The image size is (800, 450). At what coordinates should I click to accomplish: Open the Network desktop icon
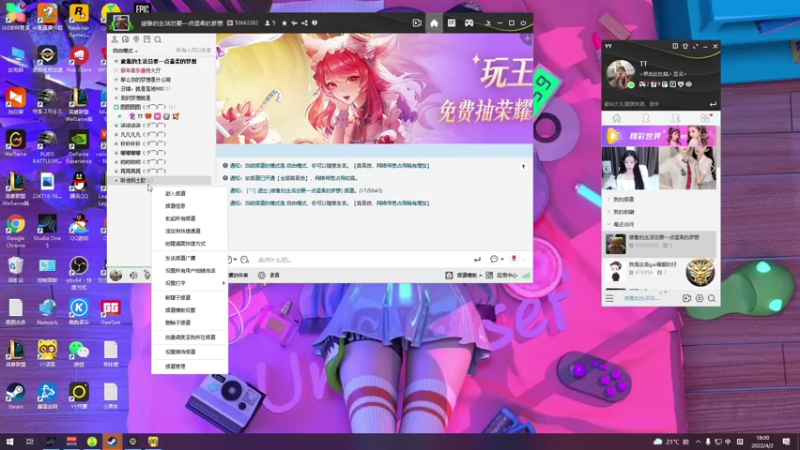click(47, 312)
